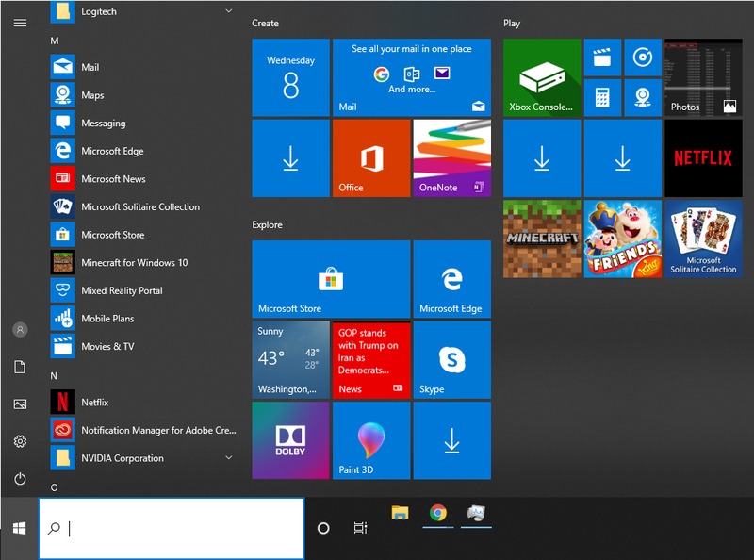This screenshot has height=560, width=754.
Task: Launch Skype from its tile
Action: pyautogui.click(x=451, y=359)
